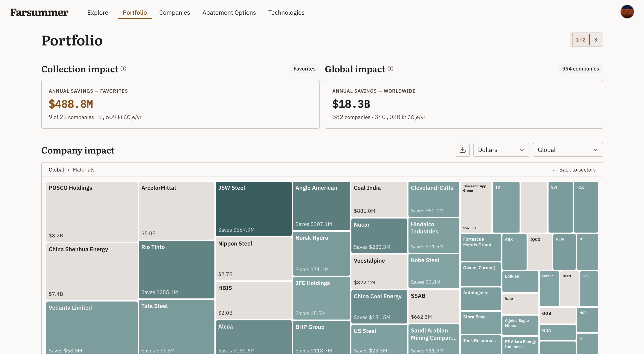The height and width of the screenshot is (354, 644).
Task: Open the HBIS tile
Action: click(254, 300)
